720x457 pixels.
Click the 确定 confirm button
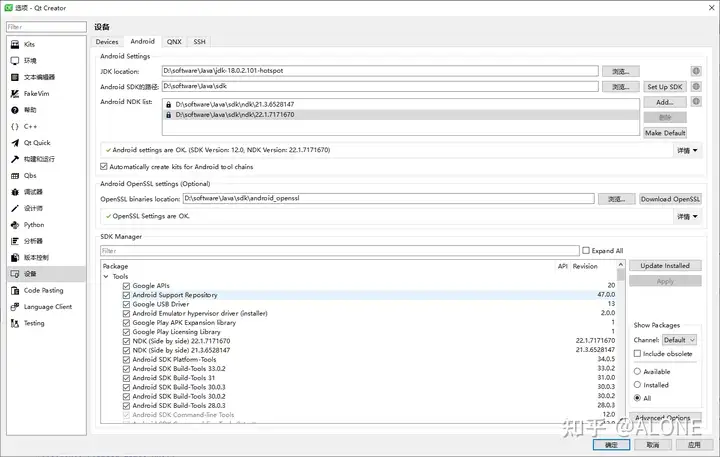(612, 445)
